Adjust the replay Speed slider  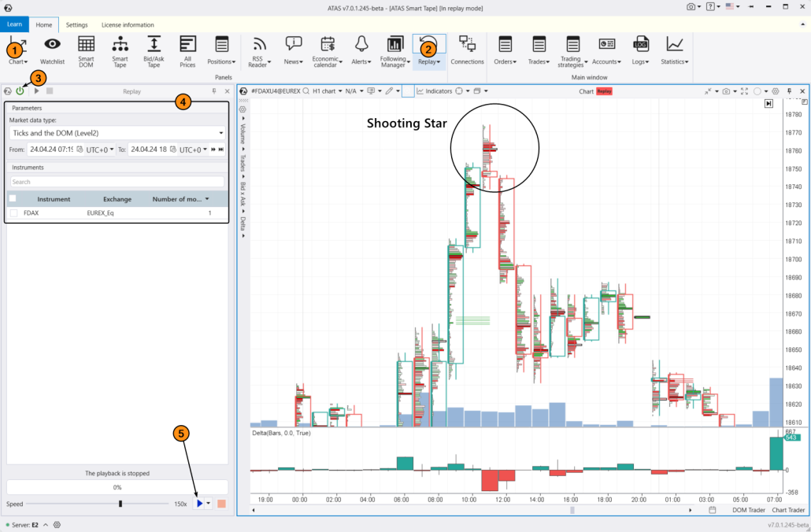[120, 503]
